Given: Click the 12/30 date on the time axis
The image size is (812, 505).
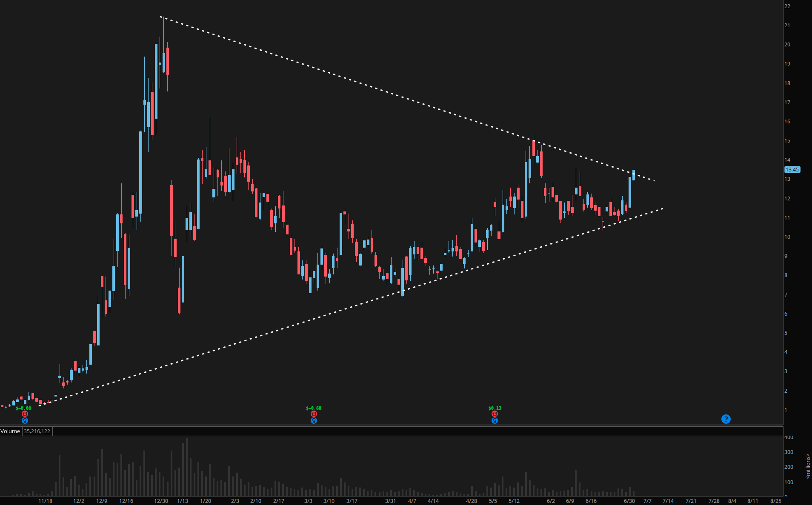Looking at the screenshot, I should click(161, 501).
